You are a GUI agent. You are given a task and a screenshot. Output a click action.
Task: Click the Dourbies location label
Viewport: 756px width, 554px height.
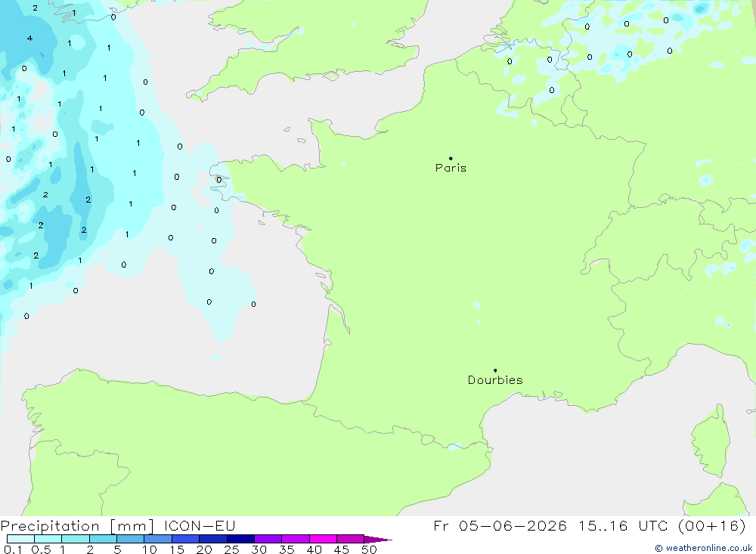495,380
